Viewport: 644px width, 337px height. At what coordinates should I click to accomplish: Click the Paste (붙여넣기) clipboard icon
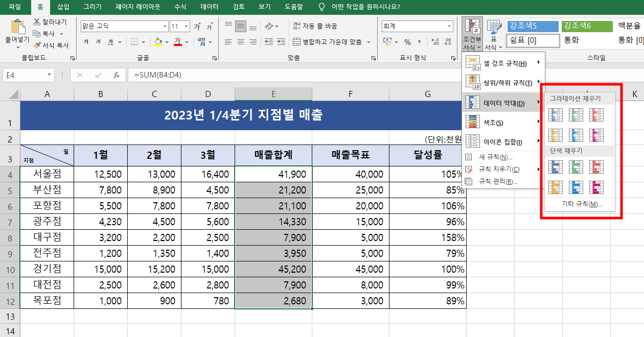point(17,27)
